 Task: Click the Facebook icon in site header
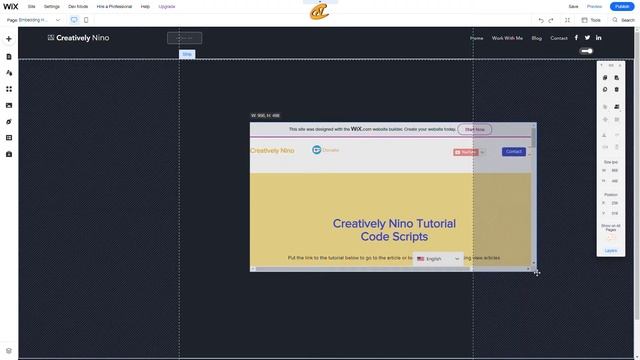[x=576, y=38]
